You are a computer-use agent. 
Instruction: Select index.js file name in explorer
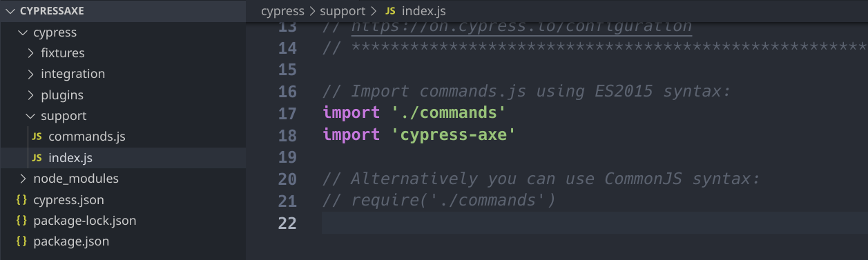(x=70, y=158)
